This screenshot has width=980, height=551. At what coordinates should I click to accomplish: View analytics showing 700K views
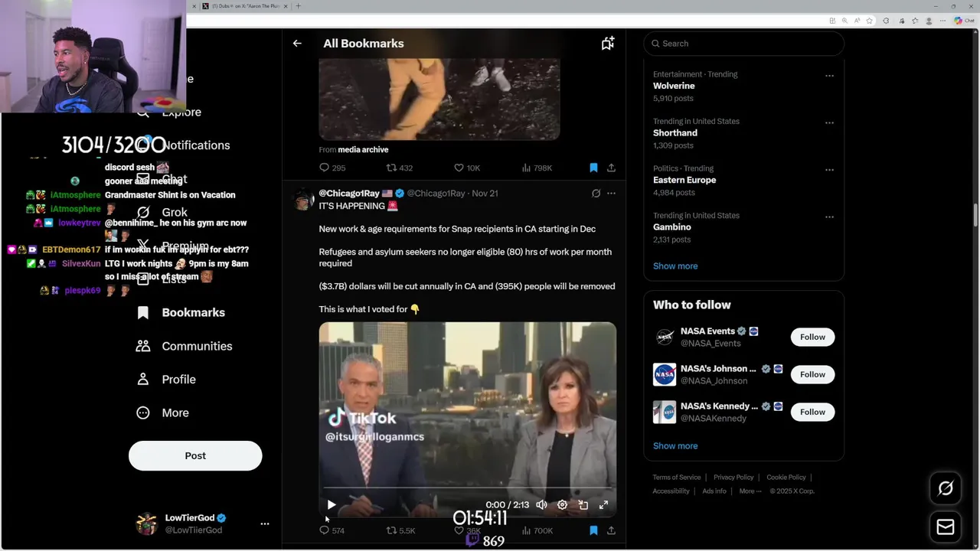(x=537, y=530)
